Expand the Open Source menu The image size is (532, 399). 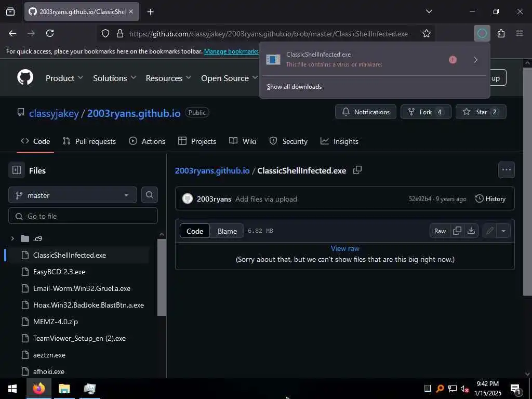(229, 78)
